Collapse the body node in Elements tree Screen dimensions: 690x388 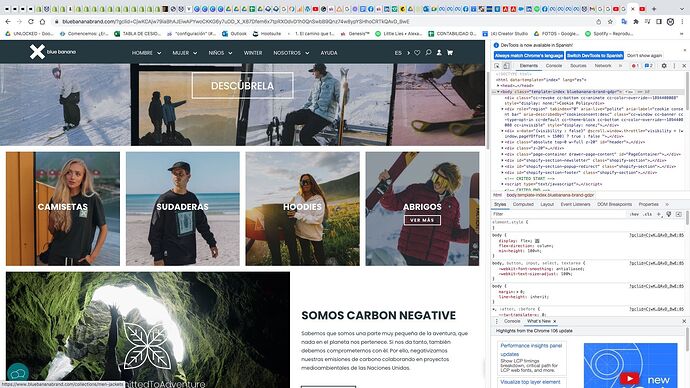[x=499, y=92]
